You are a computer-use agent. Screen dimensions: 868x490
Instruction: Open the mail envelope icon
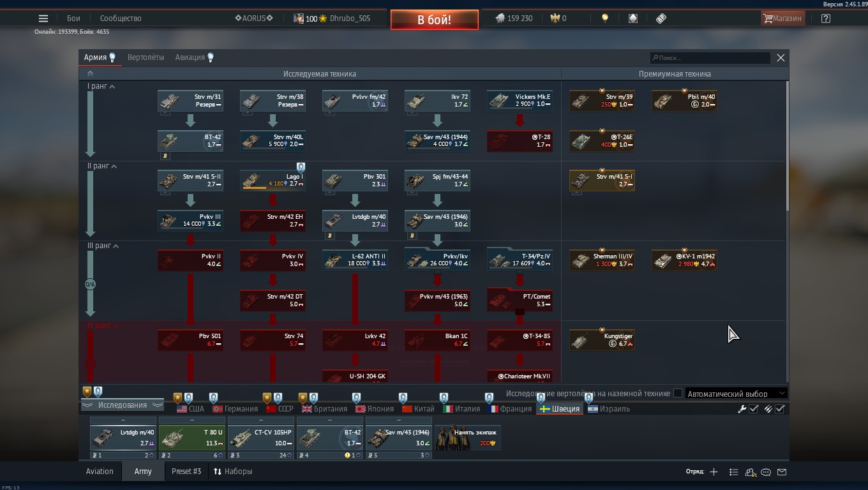click(781, 472)
